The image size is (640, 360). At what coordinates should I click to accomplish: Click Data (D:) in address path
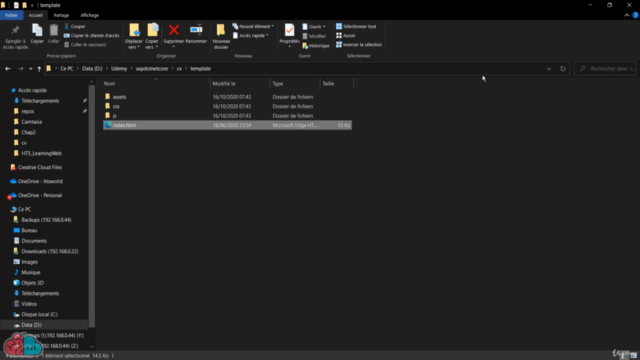92,69
